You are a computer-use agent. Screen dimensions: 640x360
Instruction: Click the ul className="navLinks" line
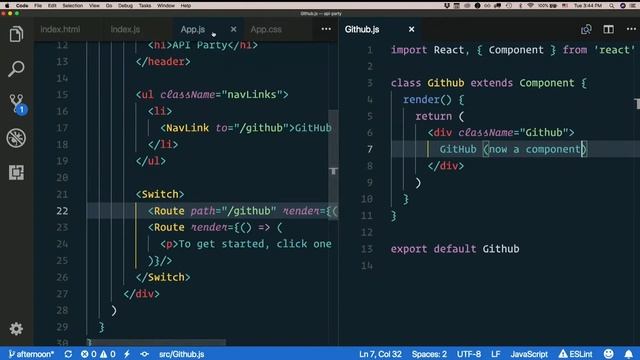[x=212, y=94]
